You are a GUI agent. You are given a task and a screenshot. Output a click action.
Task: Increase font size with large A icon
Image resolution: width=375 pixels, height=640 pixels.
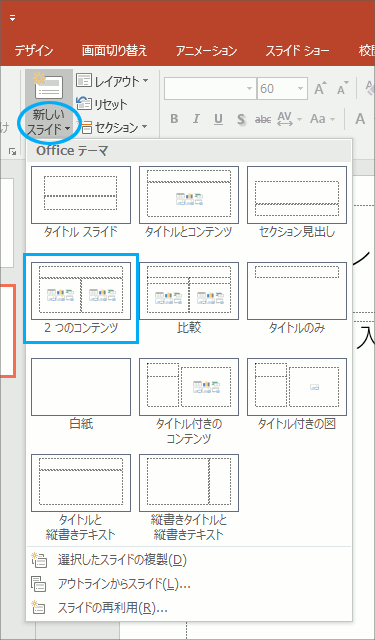[x=321, y=89]
